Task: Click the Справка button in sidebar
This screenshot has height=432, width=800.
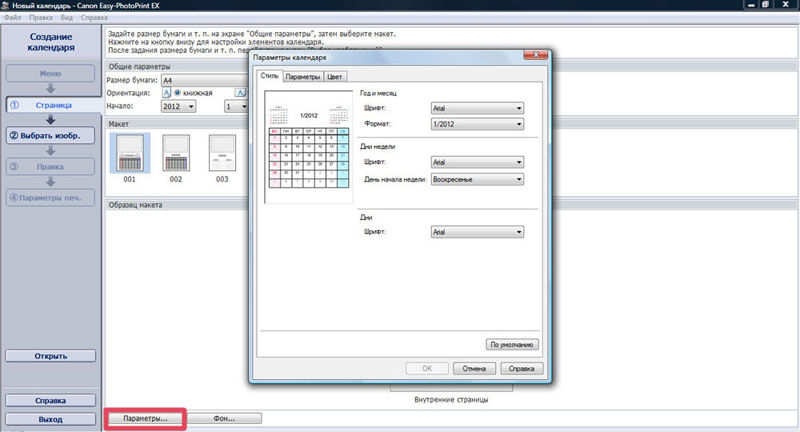Action: 51,400
